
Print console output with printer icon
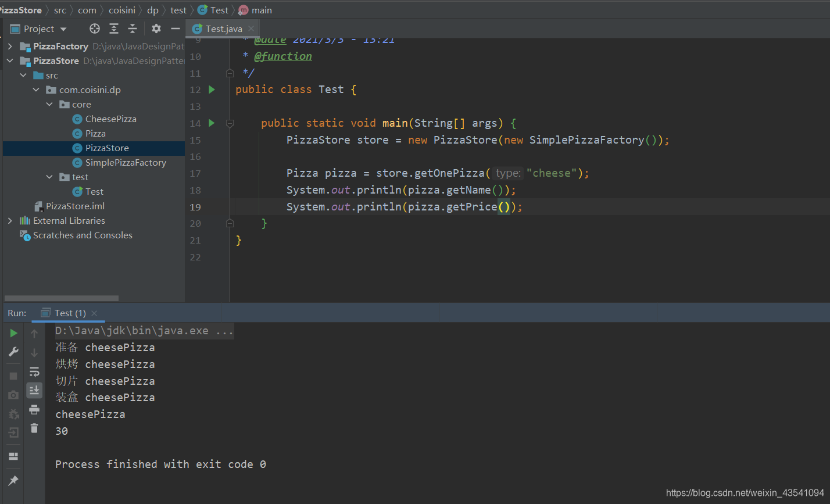tap(34, 409)
